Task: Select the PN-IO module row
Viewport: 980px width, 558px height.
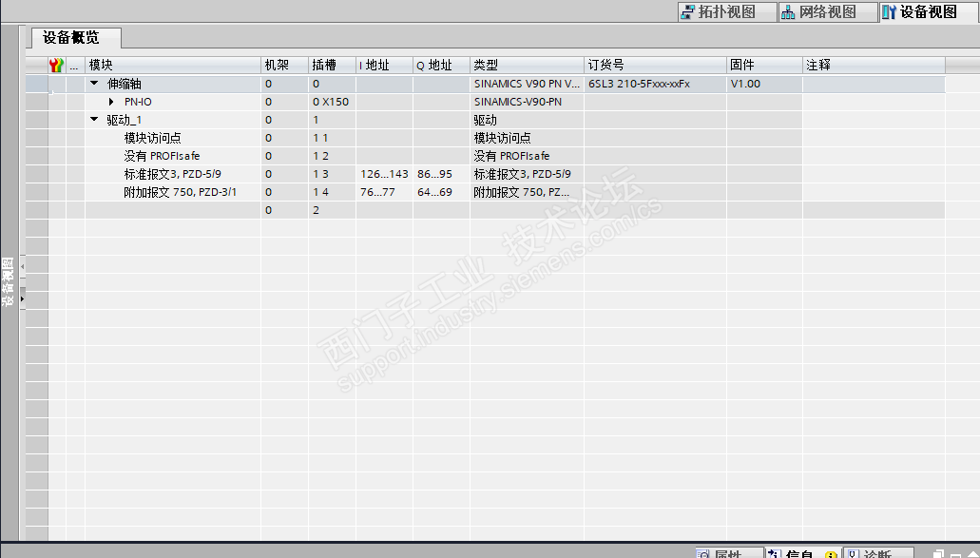Action: coord(485,102)
